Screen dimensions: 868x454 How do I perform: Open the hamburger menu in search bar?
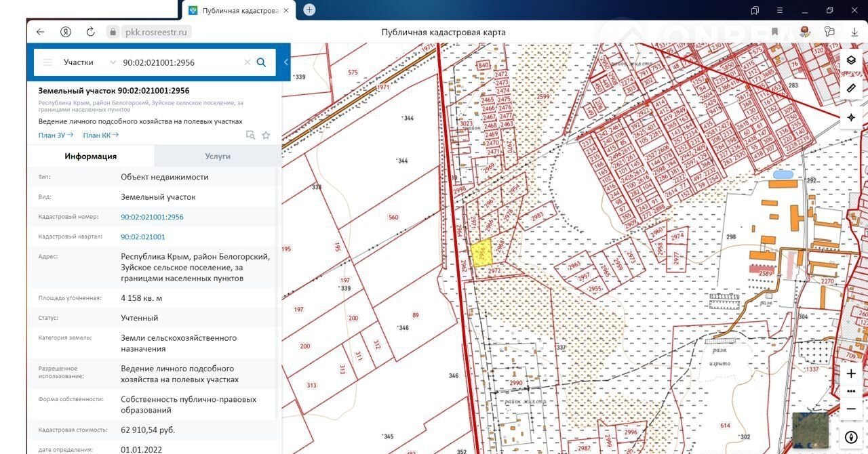coord(47,62)
